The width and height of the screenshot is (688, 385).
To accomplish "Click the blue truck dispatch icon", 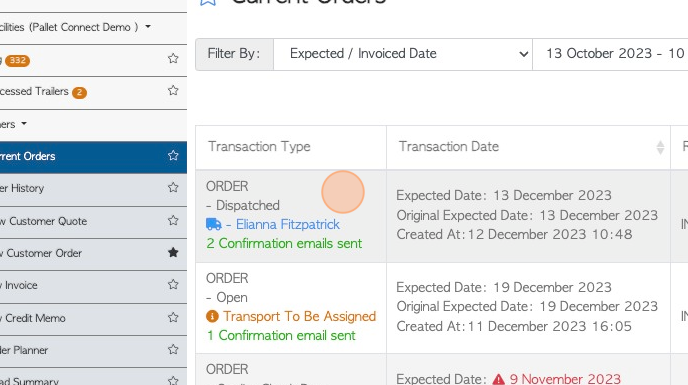I will (x=214, y=224).
